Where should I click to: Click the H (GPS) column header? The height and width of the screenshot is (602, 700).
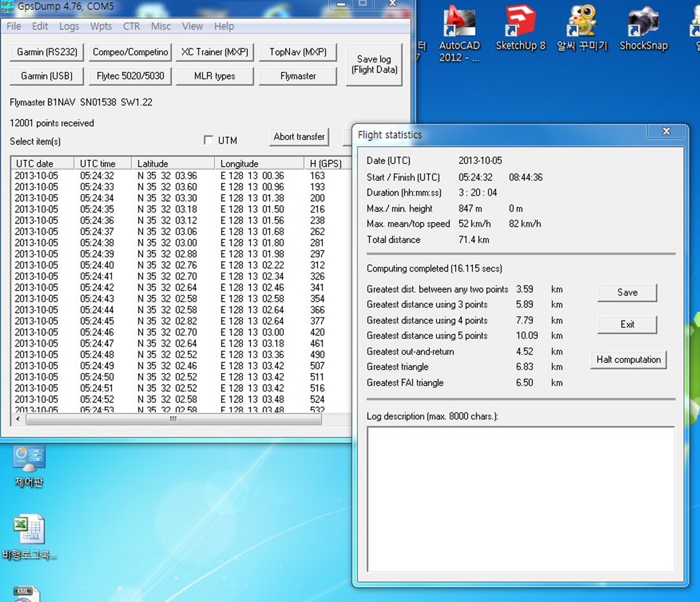click(327, 163)
